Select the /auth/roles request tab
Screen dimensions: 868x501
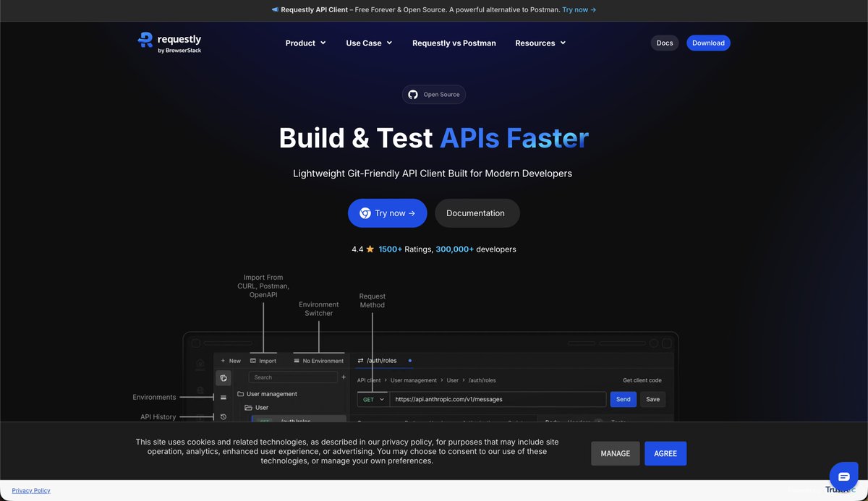pyautogui.click(x=383, y=360)
